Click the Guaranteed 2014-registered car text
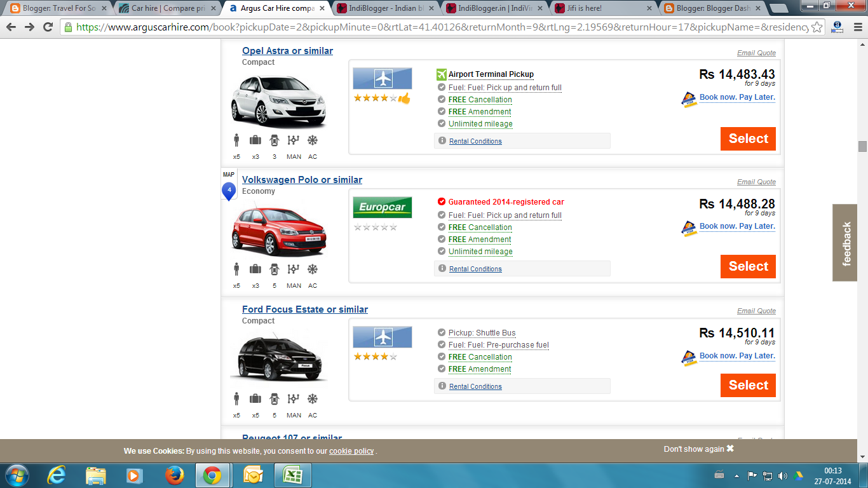 point(506,202)
